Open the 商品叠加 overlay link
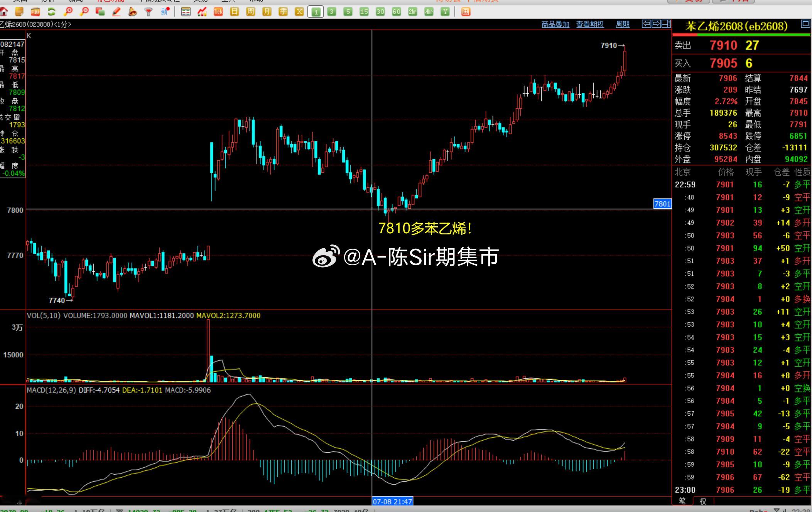This screenshot has height=512, width=812. tap(555, 24)
